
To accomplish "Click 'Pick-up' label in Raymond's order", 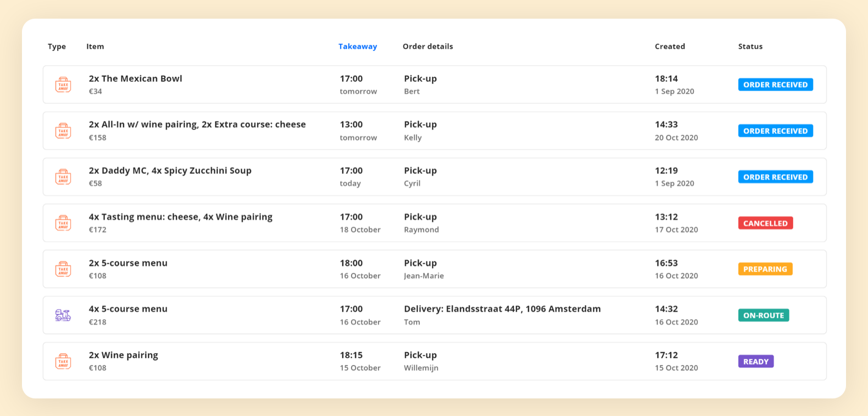I will click(420, 217).
